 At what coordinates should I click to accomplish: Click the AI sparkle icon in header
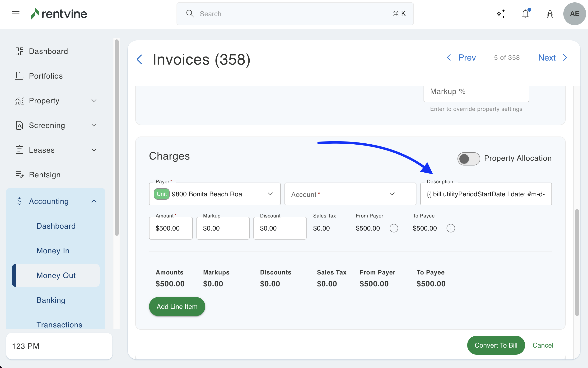pos(501,14)
